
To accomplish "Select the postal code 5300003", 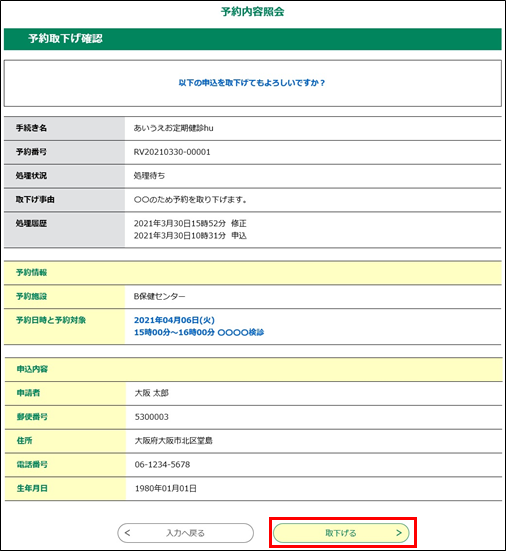I will [152, 417].
